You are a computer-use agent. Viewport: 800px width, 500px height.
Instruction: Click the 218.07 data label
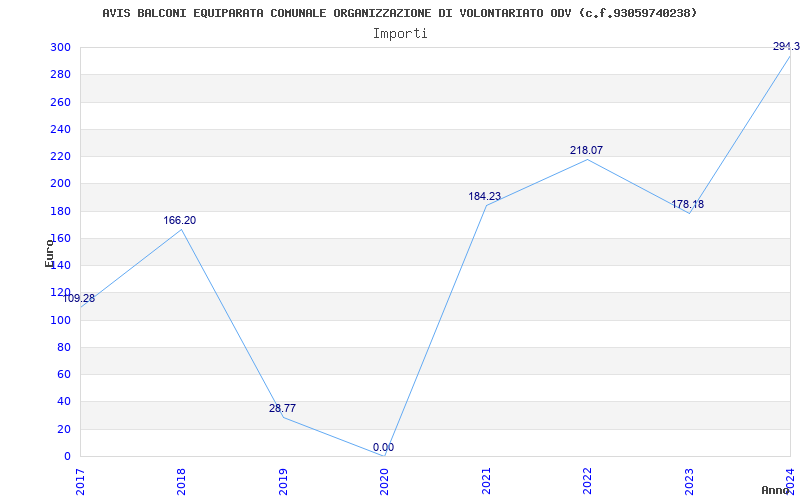click(586, 151)
